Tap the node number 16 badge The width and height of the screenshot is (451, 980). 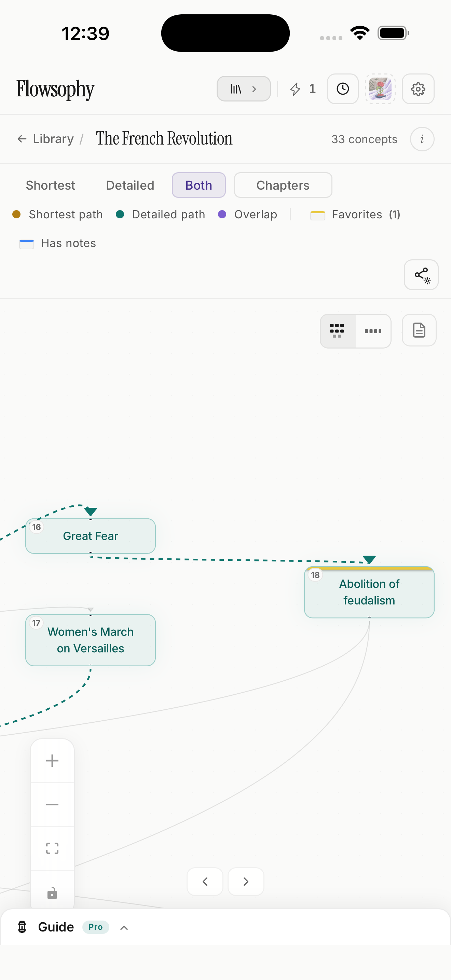[37, 527]
